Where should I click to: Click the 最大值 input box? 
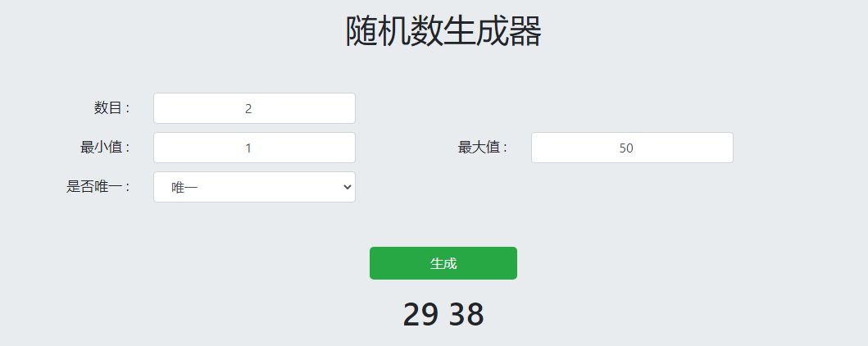631,148
